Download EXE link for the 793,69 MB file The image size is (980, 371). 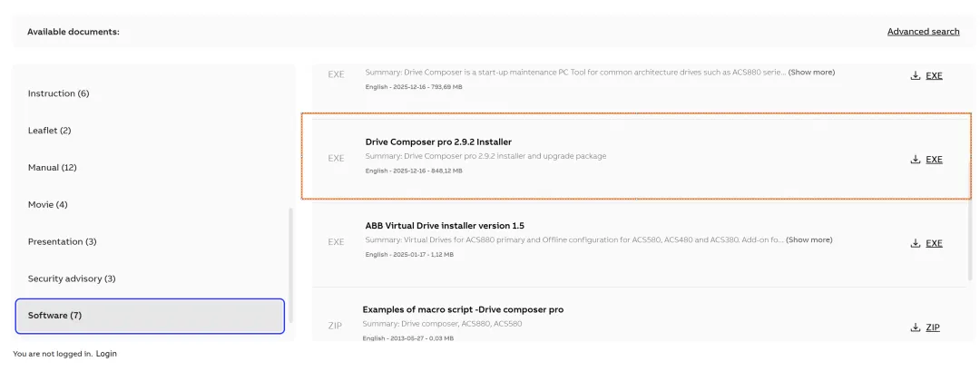934,75
